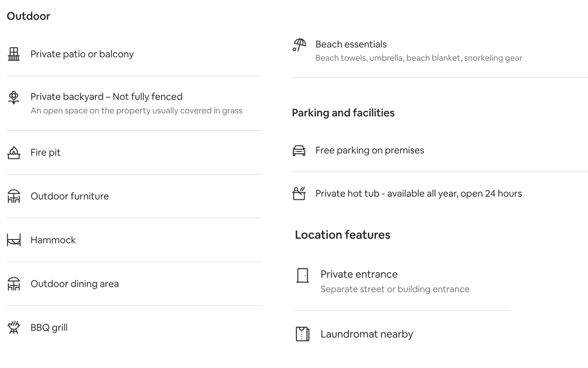Click the Outdoor furniture table icon
This screenshot has height=368, width=588.
tap(14, 196)
